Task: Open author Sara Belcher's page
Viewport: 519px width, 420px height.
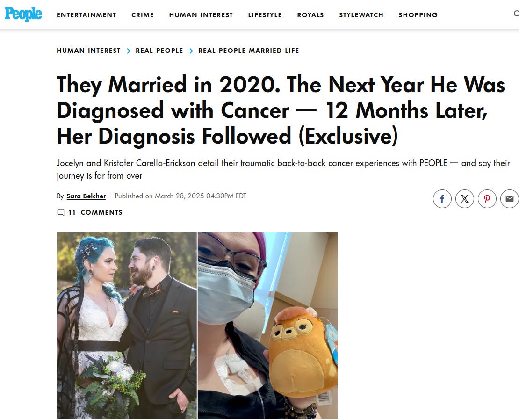Action: click(86, 196)
